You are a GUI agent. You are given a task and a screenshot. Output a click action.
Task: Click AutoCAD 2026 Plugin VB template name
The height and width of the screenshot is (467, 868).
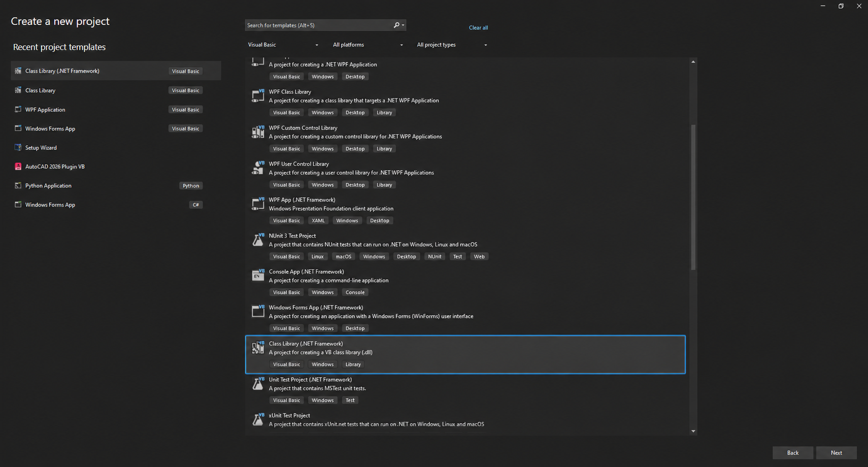pos(55,166)
